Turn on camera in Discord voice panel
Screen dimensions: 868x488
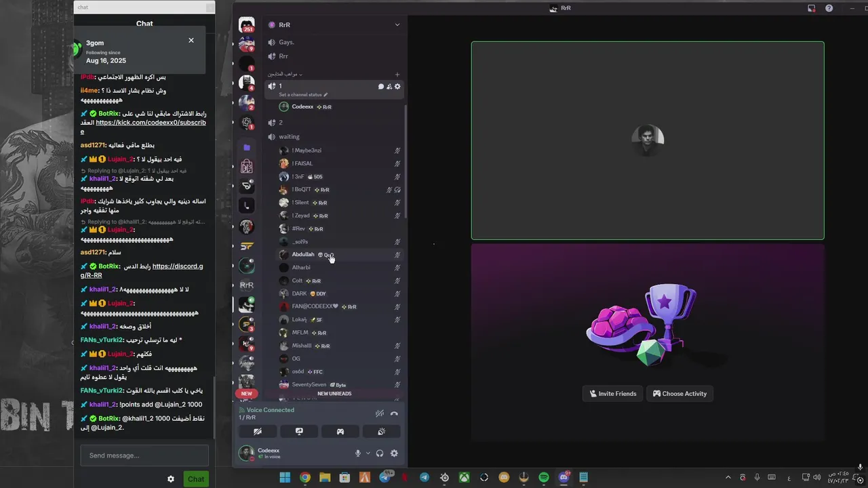[258, 431]
